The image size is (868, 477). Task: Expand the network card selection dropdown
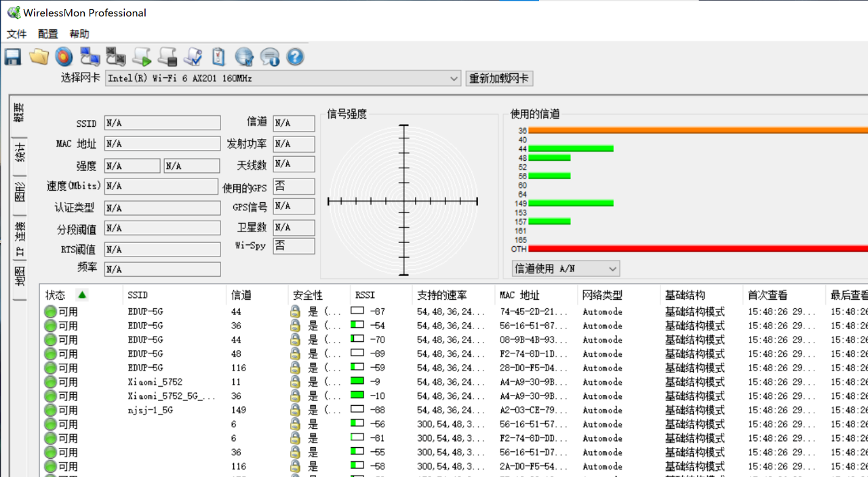pyautogui.click(x=454, y=79)
